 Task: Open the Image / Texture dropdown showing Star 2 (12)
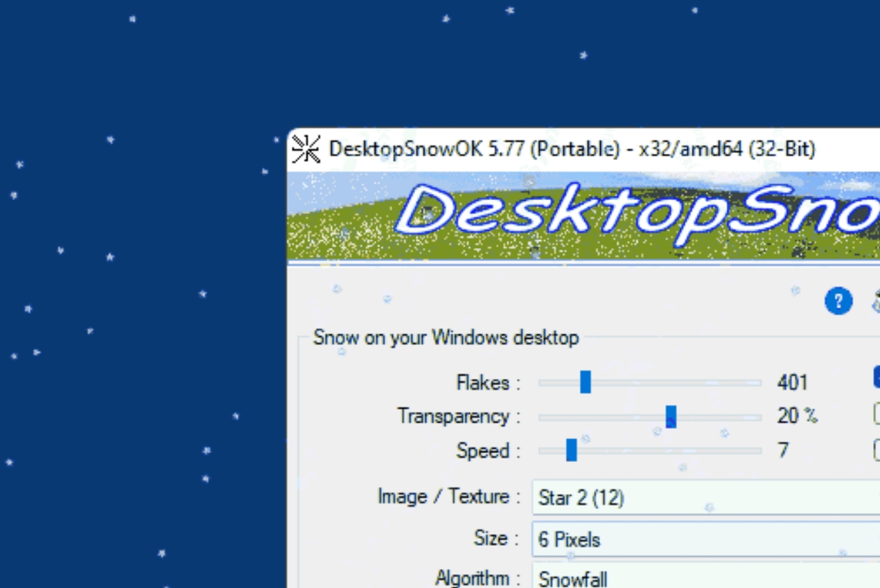point(706,497)
